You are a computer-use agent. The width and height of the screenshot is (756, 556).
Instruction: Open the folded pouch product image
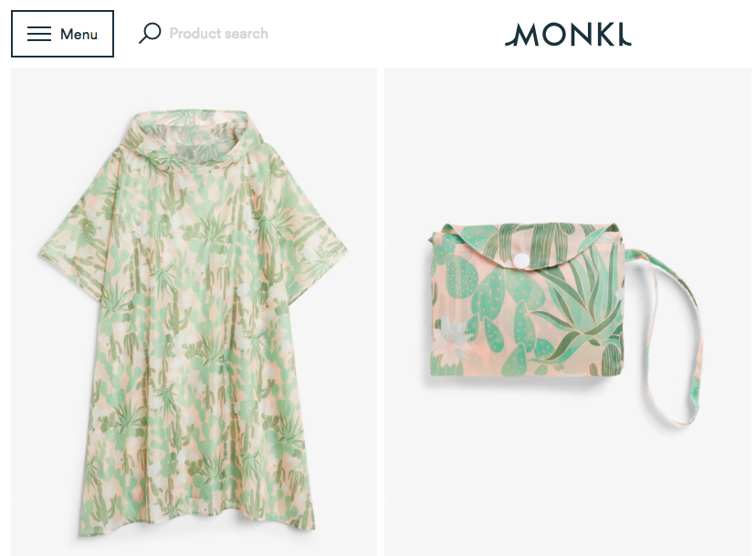point(568,312)
